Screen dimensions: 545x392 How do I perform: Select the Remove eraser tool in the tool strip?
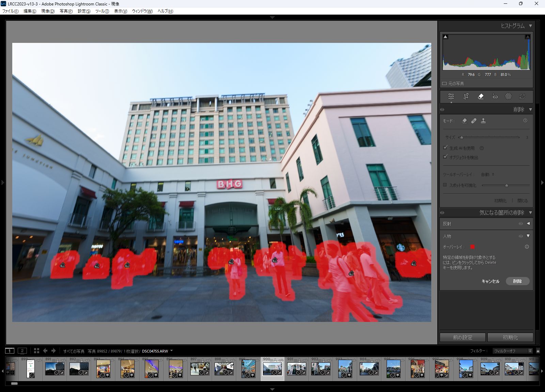[481, 96]
